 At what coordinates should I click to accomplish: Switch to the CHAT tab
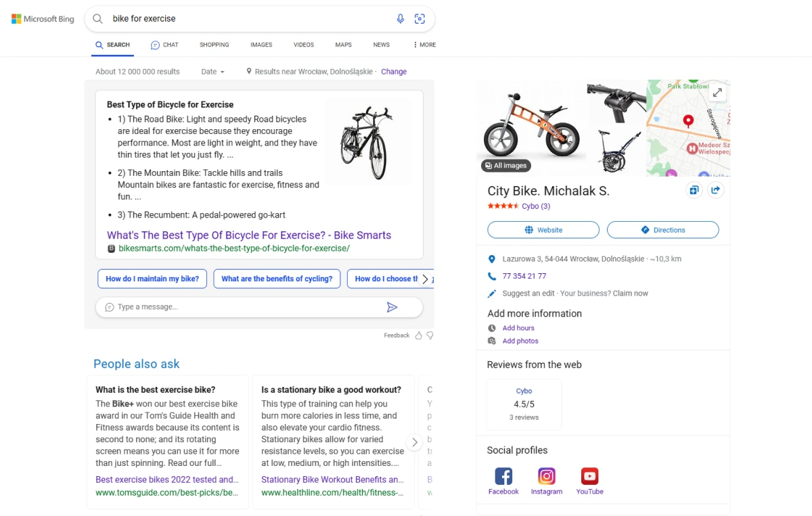pyautogui.click(x=164, y=45)
